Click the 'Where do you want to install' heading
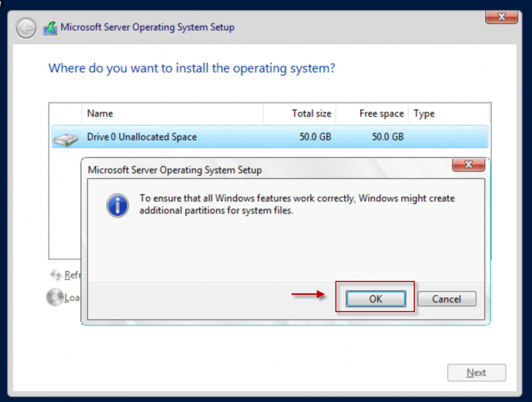The image size is (532, 402). coord(191,68)
